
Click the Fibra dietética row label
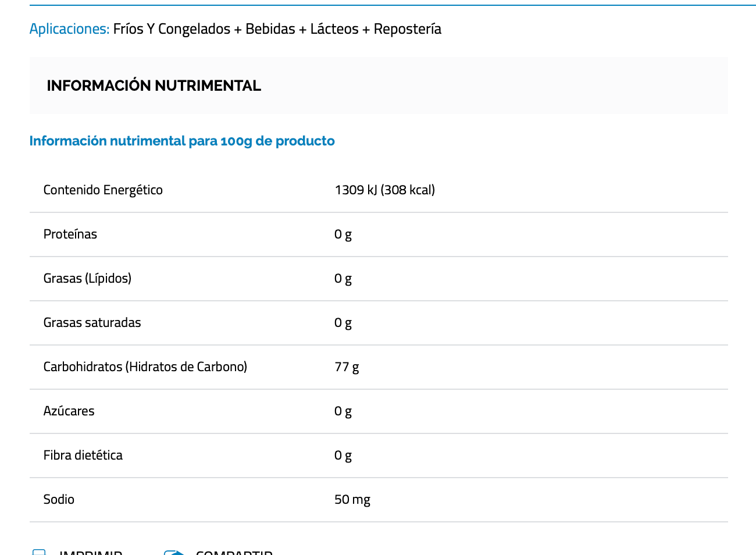(x=83, y=456)
